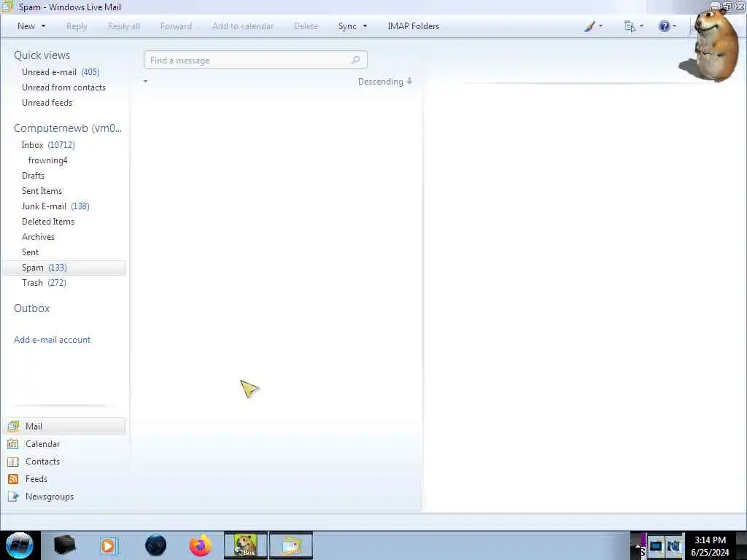Click the Windows Live Mail title bar icon
The height and width of the screenshot is (560, 747).
pyautogui.click(x=7, y=7)
